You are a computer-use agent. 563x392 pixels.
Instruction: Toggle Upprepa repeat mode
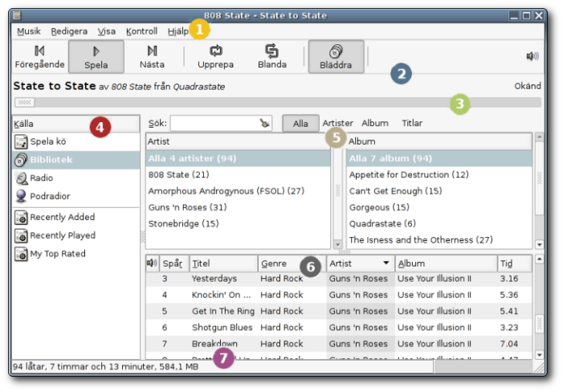(216, 57)
